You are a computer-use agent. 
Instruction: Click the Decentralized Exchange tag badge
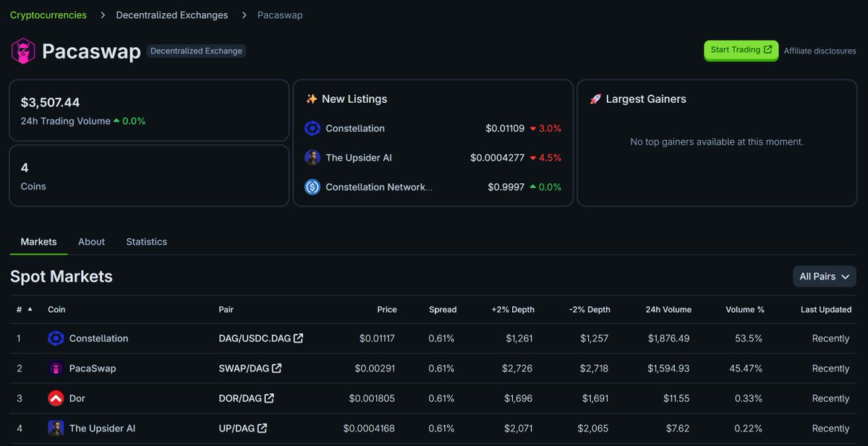coord(196,51)
